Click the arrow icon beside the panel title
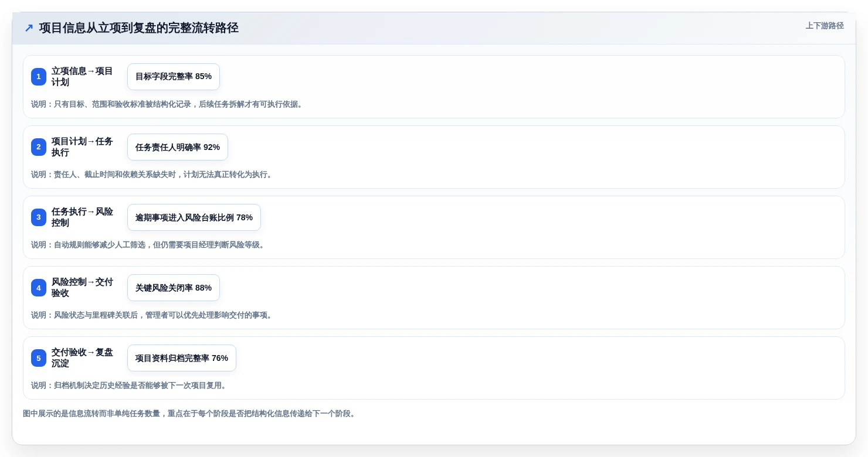Image resolution: width=868 pixels, height=457 pixels. [29, 28]
